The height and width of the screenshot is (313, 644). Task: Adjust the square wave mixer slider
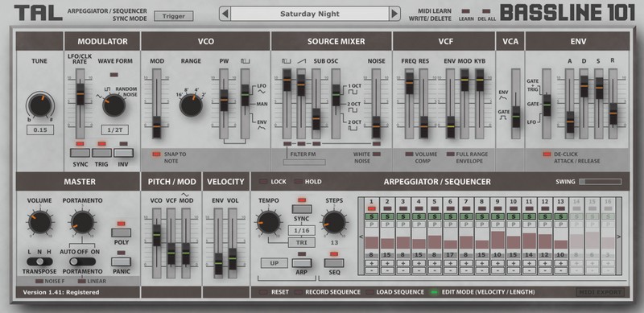[287, 80]
